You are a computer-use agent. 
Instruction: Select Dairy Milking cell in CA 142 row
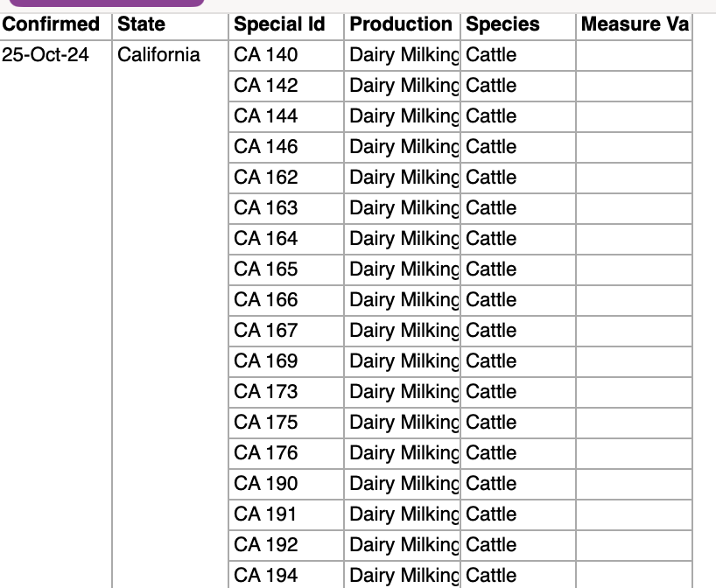click(x=402, y=86)
